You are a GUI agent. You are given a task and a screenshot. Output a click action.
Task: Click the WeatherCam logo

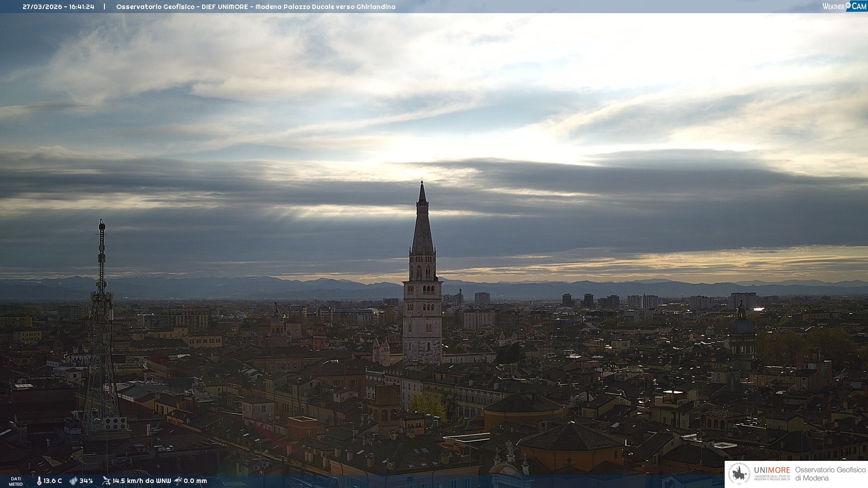coord(844,6)
